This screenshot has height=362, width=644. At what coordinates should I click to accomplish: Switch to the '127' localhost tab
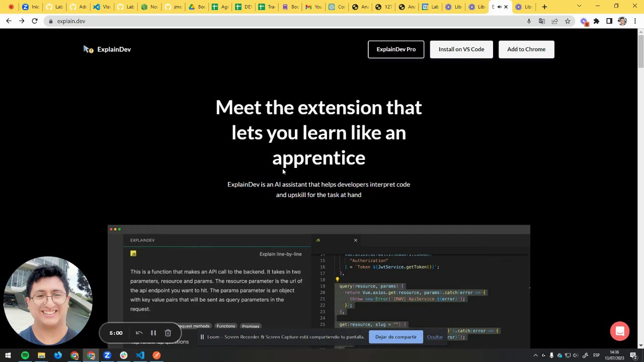(384, 7)
